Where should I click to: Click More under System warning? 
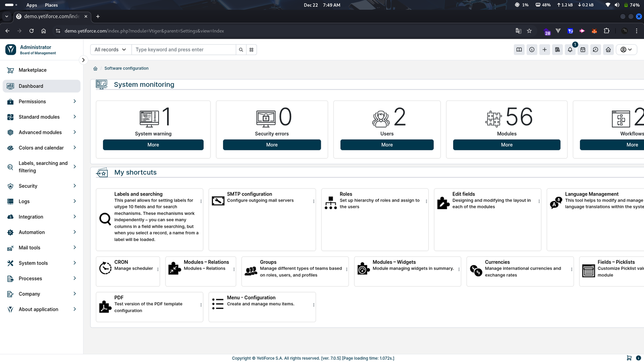pyautogui.click(x=153, y=145)
